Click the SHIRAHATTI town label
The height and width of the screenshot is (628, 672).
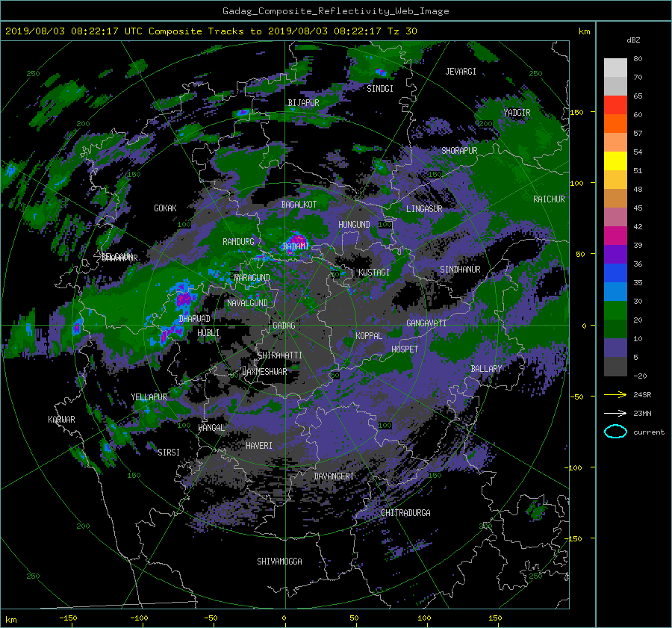point(280,355)
